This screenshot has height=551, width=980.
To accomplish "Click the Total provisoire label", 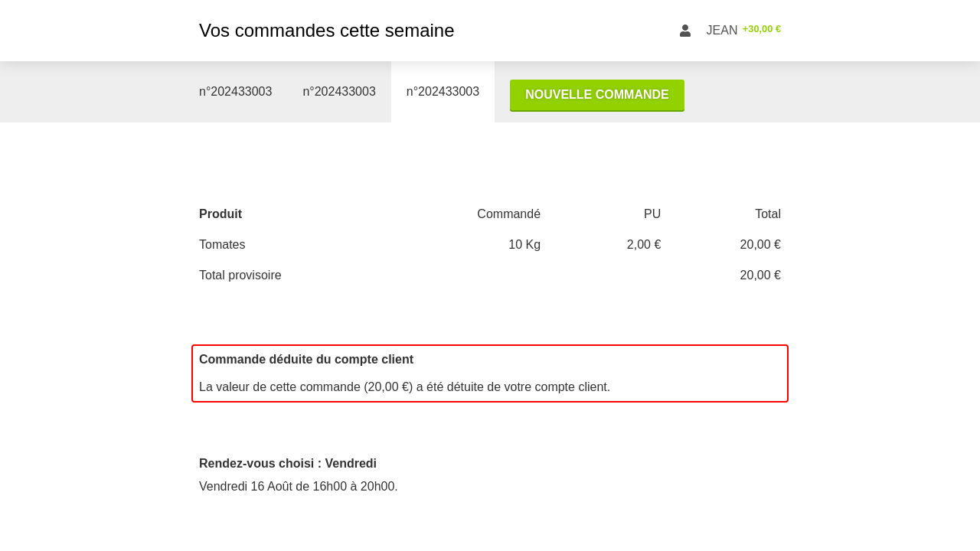I will [240, 275].
